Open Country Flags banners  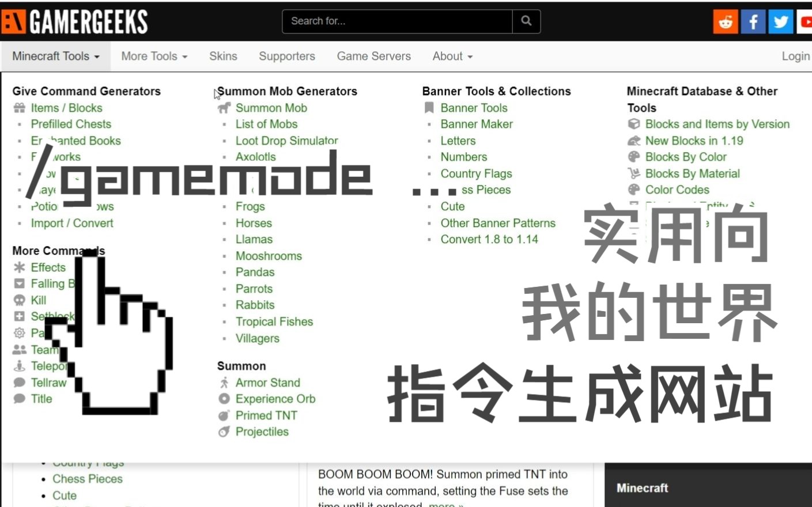click(x=476, y=173)
